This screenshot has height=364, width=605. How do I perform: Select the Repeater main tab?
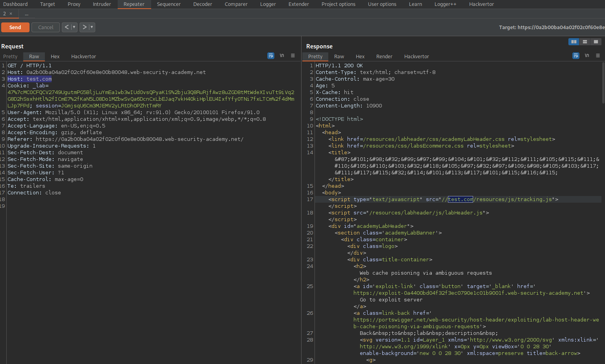134,4
